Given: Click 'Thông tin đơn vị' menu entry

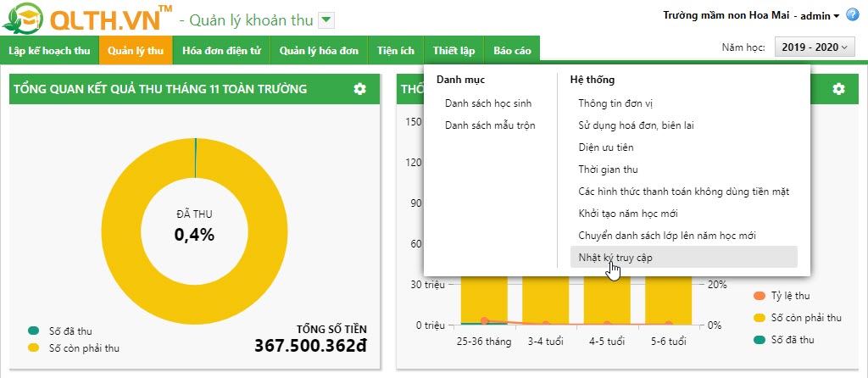Looking at the screenshot, I should click(x=615, y=103).
